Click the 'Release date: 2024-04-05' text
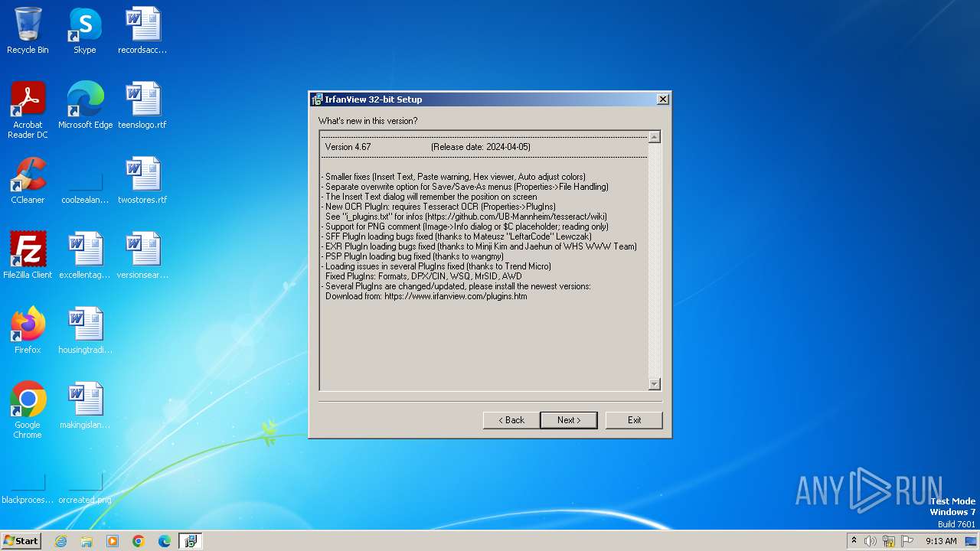 point(481,147)
